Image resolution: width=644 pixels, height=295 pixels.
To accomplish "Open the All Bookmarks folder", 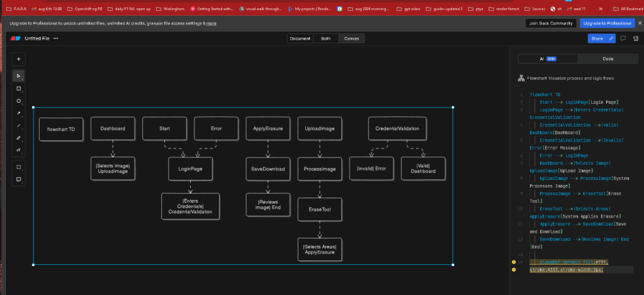I will pos(628,9).
